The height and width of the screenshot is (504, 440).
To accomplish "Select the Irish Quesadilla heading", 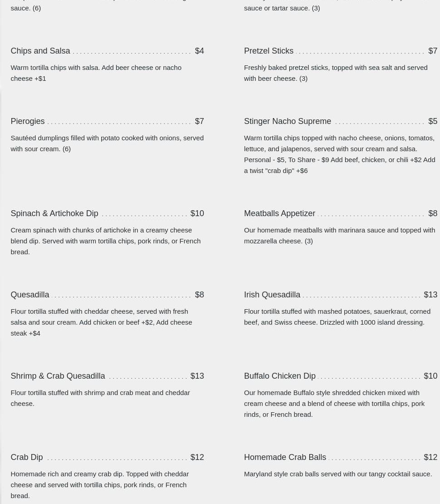I will pyautogui.click(x=272, y=295).
